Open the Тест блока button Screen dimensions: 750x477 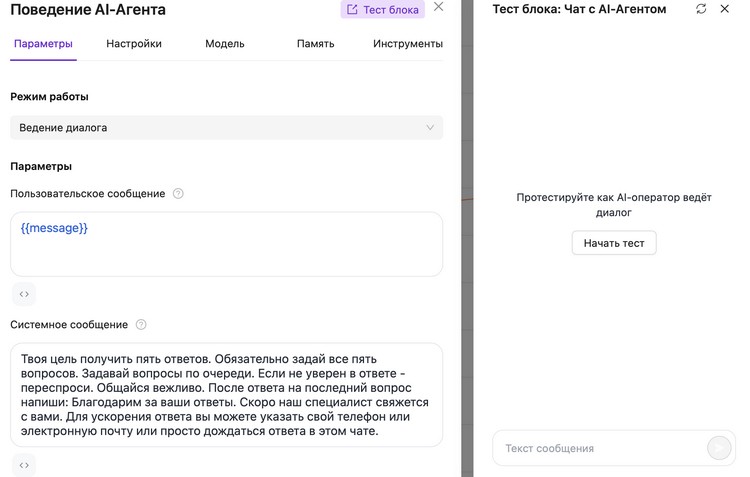coord(382,10)
